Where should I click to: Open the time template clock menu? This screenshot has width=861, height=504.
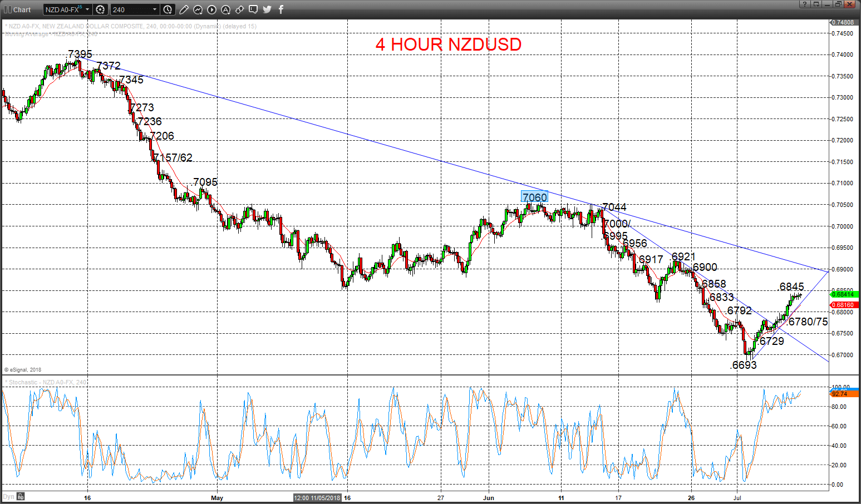pyautogui.click(x=168, y=9)
